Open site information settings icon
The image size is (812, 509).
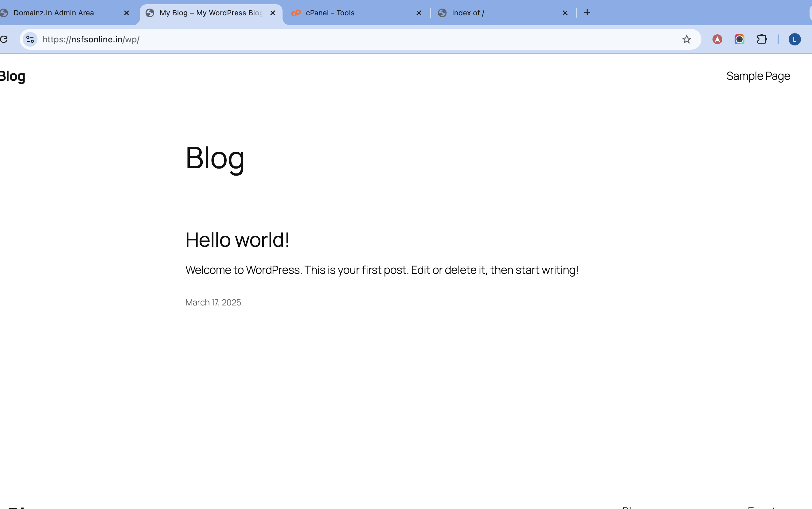click(x=30, y=39)
